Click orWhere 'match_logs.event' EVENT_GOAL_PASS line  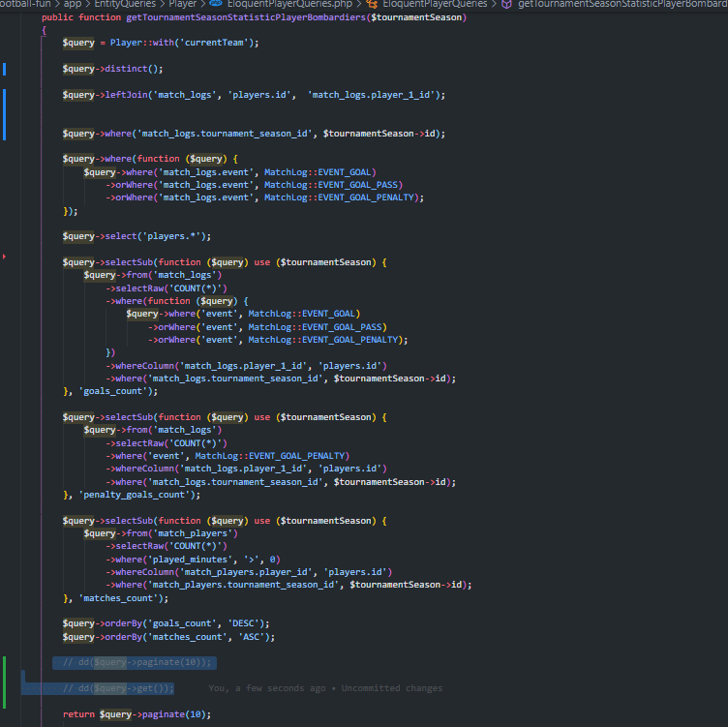pos(254,185)
